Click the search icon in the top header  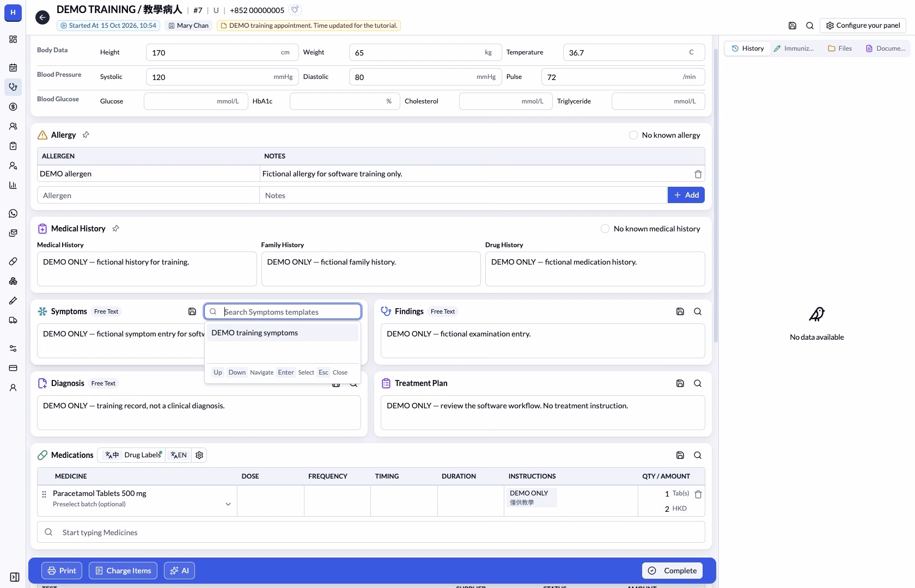click(810, 26)
